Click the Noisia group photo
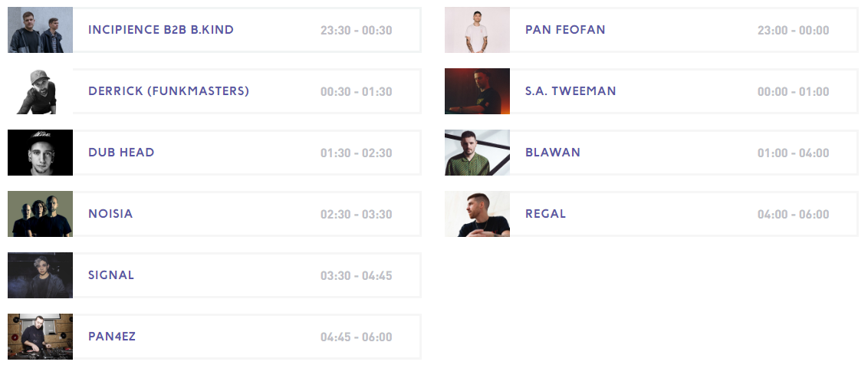Image resolution: width=868 pixels, height=365 pixels. tap(40, 214)
